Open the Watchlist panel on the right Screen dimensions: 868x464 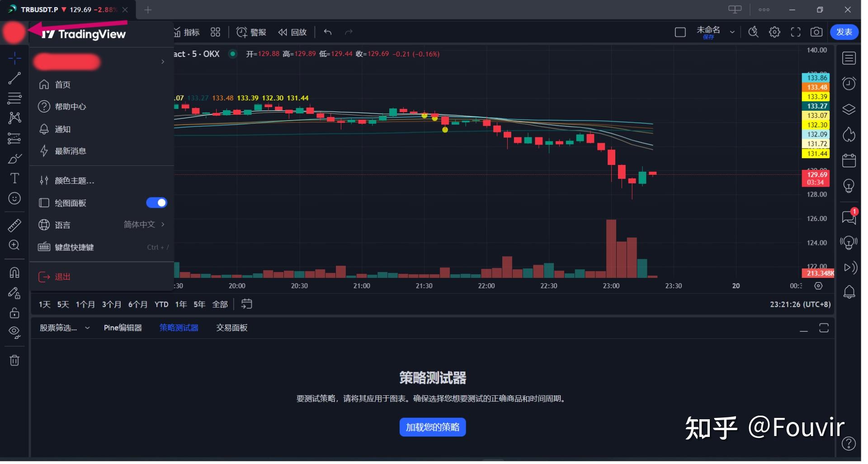849,58
